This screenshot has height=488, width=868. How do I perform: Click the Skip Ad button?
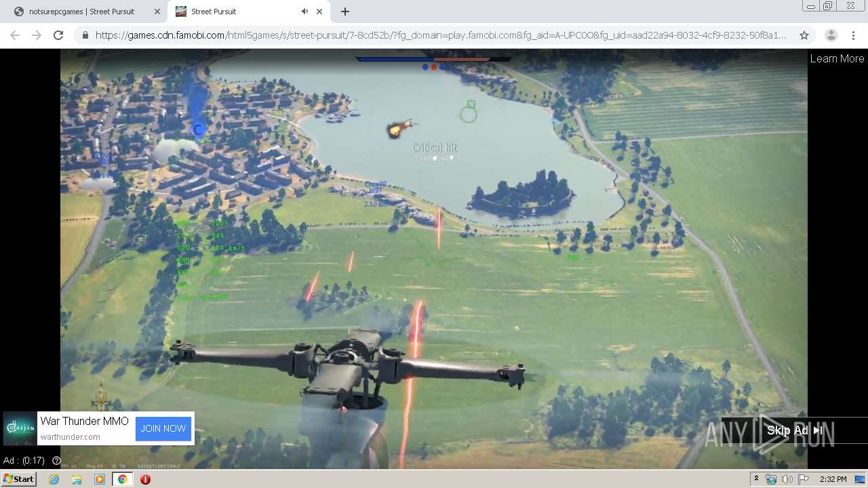tap(794, 430)
